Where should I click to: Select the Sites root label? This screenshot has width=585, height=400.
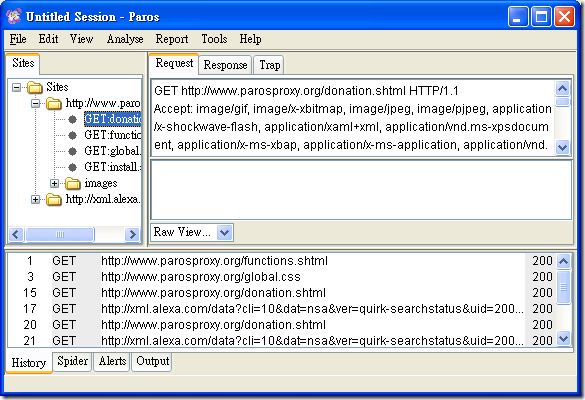click(x=57, y=88)
